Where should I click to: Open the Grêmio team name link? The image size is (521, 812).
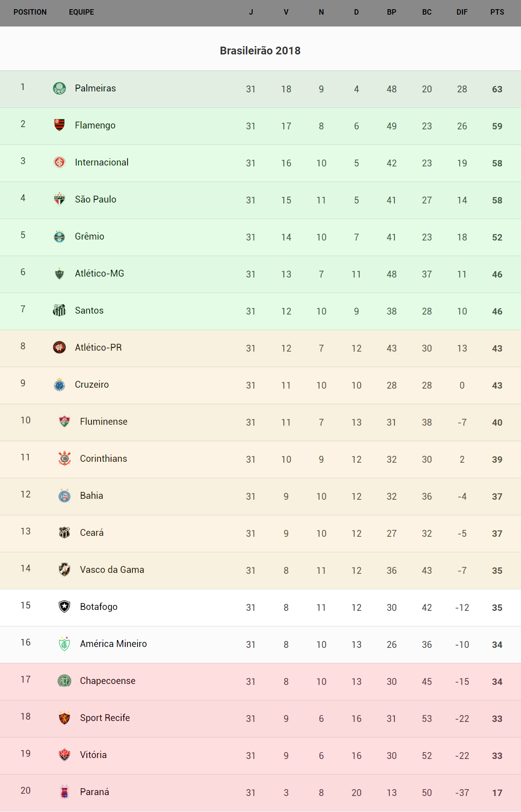click(90, 236)
